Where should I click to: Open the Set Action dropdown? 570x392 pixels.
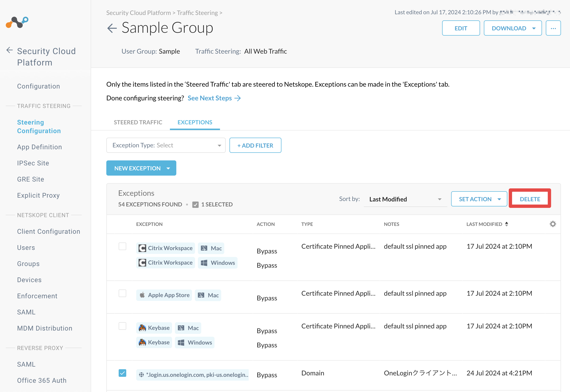point(479,199)
